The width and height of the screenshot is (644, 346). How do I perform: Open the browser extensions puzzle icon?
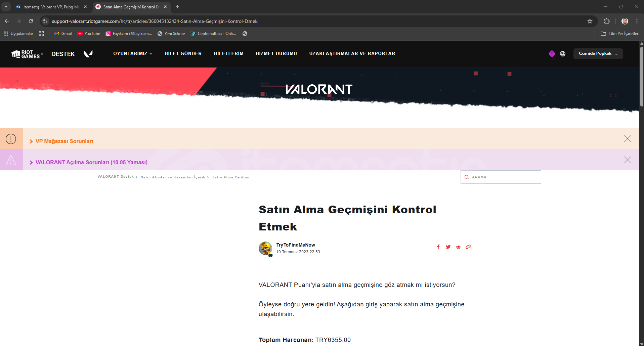pyautogui.click(x=607, y=21)
